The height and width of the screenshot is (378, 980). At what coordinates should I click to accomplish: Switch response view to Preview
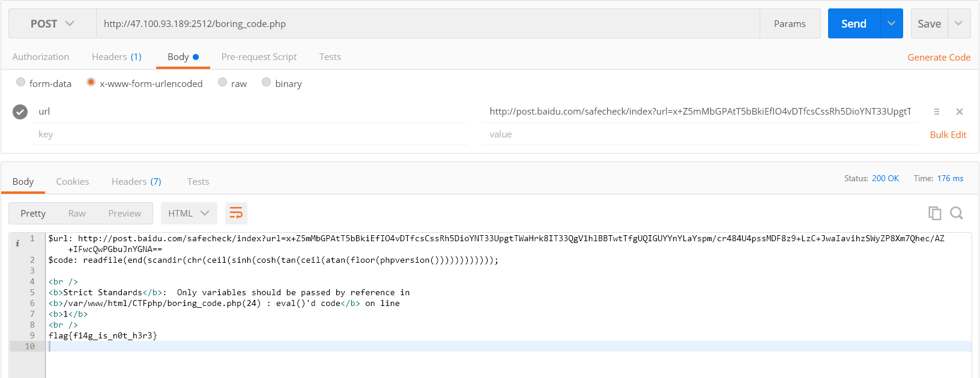click(x=124, y=213)
